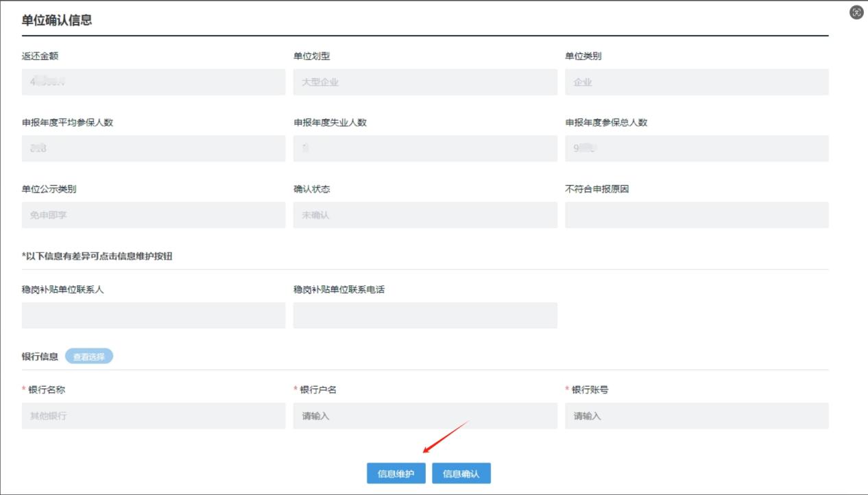
Task: Click the 银行信息 section label
Action: 40,357
